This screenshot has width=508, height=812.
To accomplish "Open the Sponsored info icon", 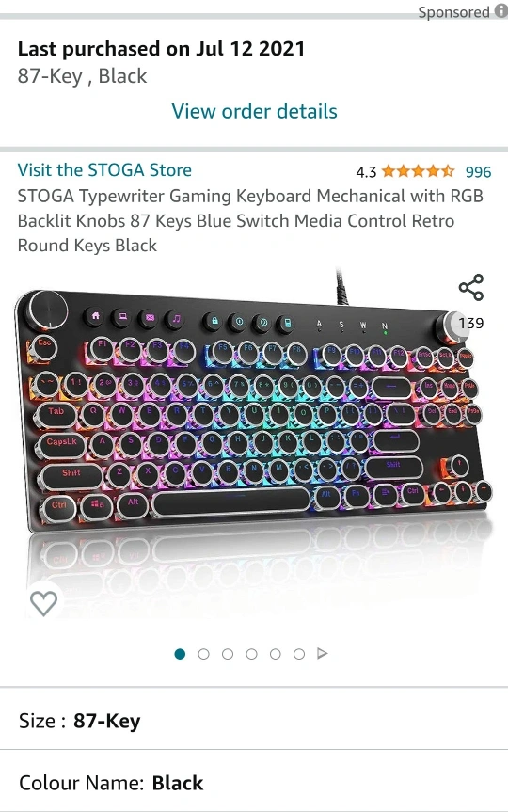I will pos(500,11).
